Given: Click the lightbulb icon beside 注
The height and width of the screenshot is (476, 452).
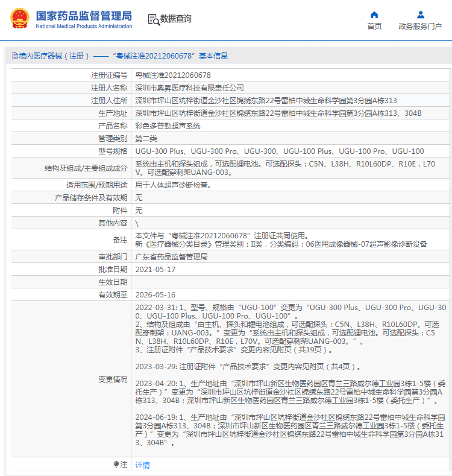Looking at the screenshot, I should point(116,464).
